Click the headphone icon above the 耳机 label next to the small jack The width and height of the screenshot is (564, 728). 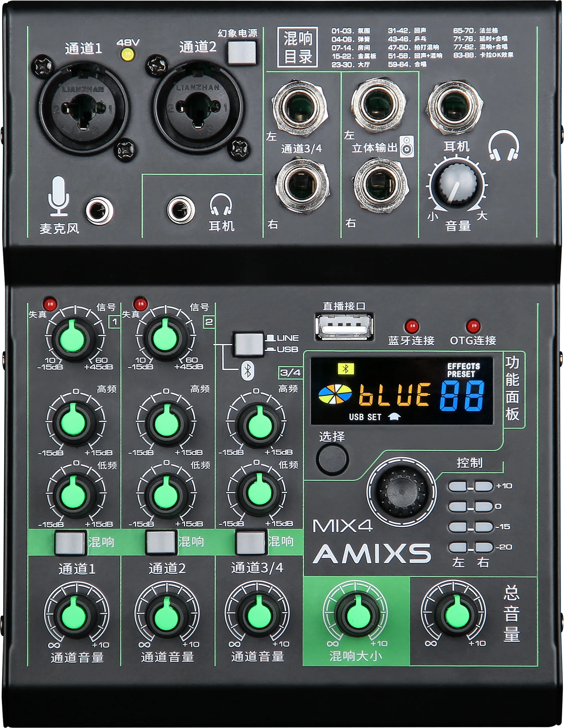pyautogui.click(x=221, y=204)
